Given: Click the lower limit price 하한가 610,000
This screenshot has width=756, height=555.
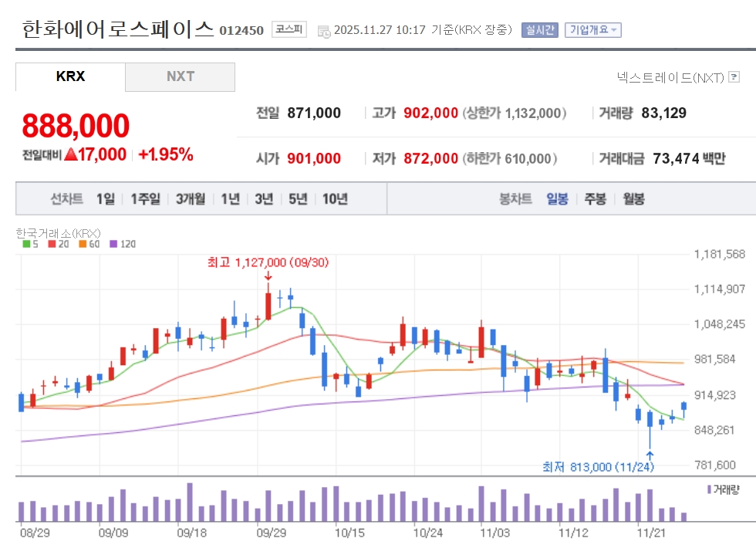Looking at the screenshot, I should [x=510, y=158].
